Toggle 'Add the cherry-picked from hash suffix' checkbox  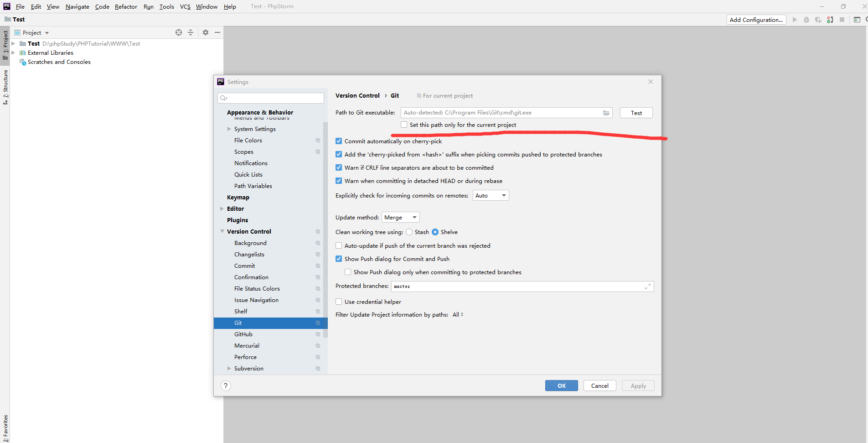(x=339, y=154)
